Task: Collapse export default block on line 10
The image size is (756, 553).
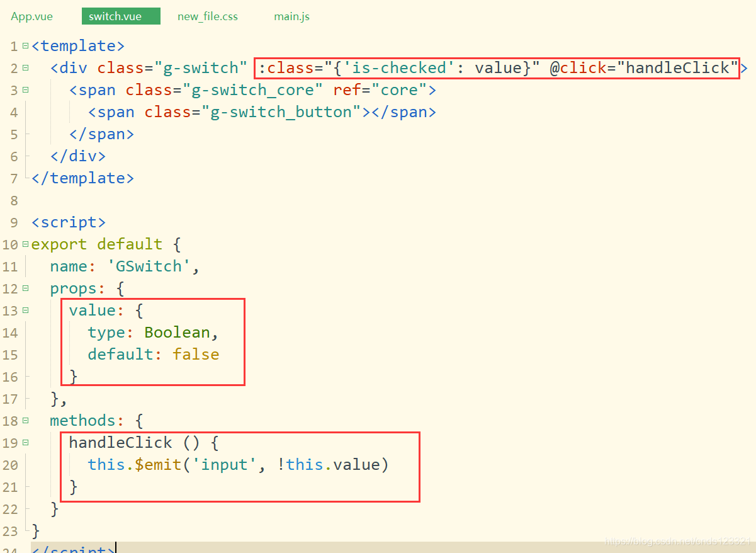Action: (25, 244)
